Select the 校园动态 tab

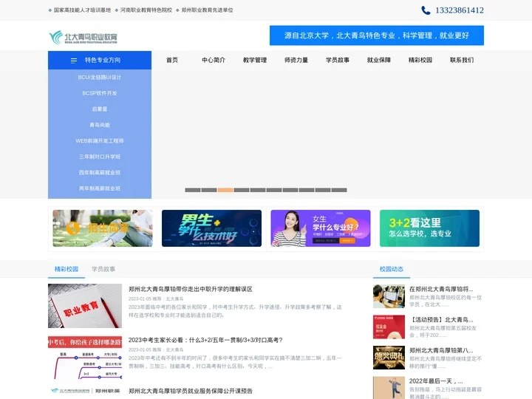coord(392,269)
